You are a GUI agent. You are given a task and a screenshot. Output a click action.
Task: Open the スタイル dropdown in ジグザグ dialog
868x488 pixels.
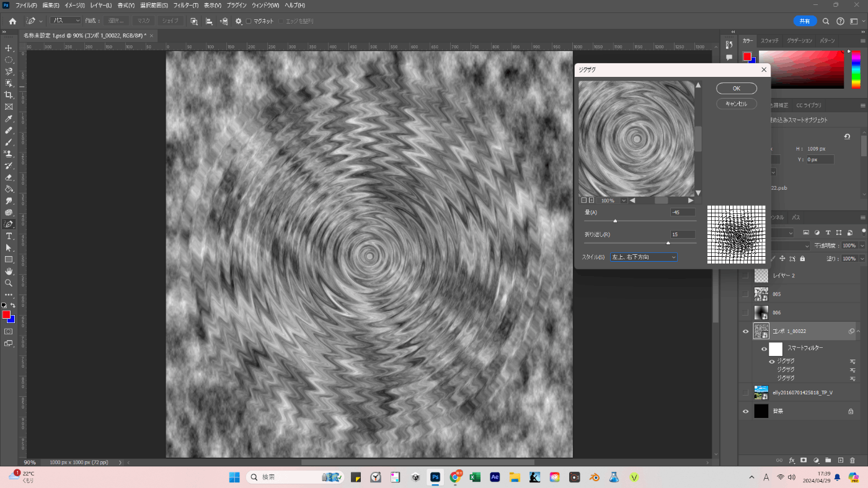(644, 257)
